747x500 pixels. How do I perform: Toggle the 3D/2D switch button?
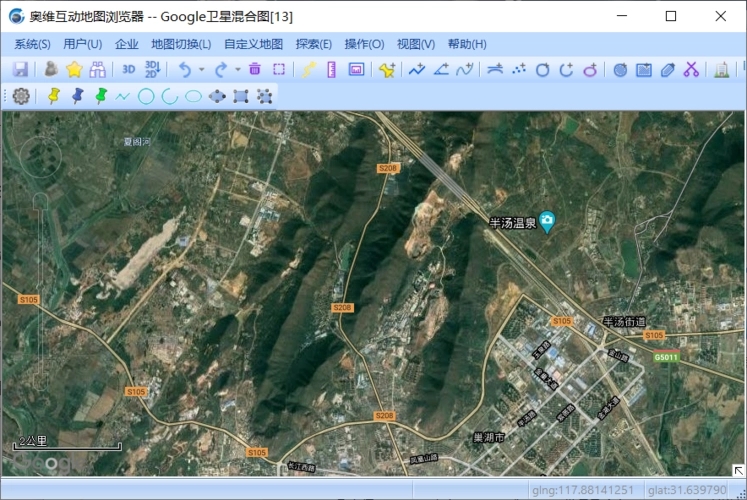pos(152,70)
